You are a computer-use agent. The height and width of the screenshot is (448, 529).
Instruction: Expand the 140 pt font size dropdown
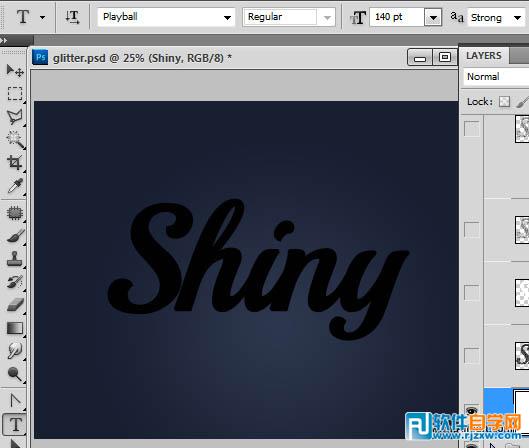click(x=433, y=17)
